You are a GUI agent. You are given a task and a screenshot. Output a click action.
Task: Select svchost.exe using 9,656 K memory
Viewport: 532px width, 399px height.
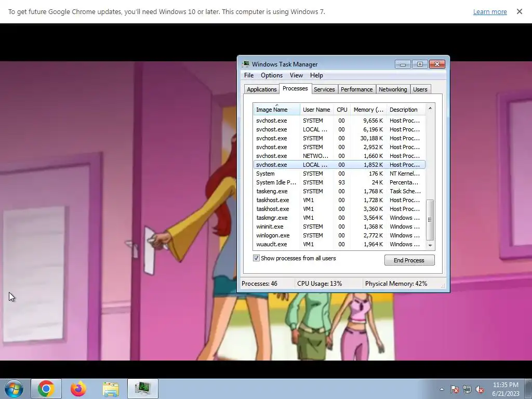tap(339, 121)
